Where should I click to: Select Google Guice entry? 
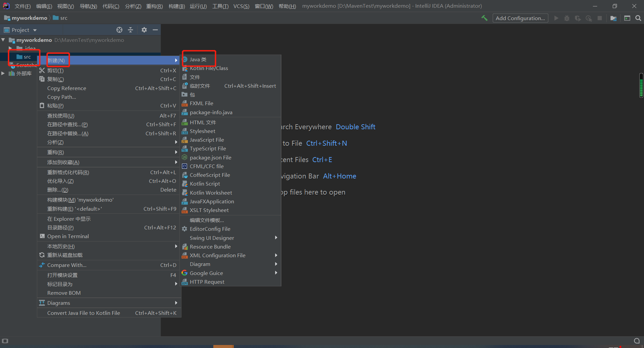pos(231,273)
